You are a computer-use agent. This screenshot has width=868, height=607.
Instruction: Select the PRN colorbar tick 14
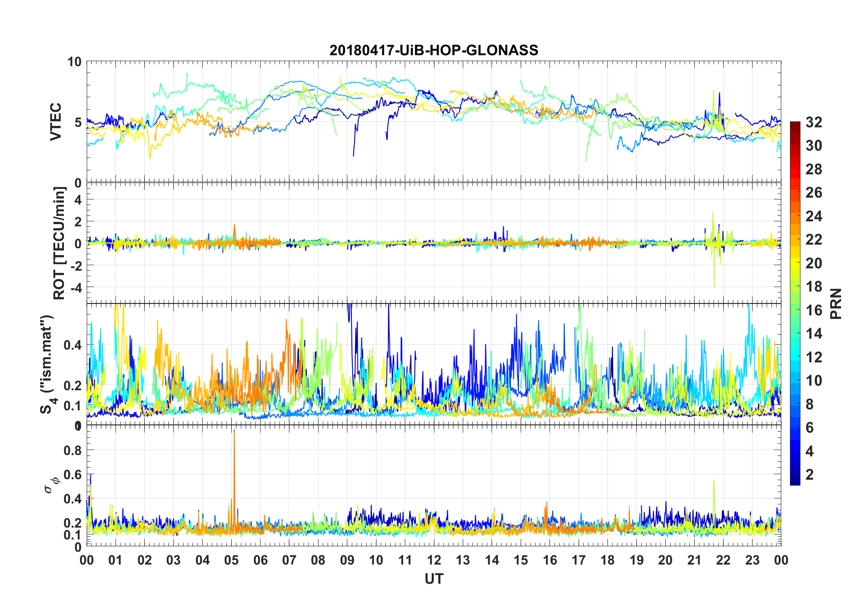coord(814,333)
